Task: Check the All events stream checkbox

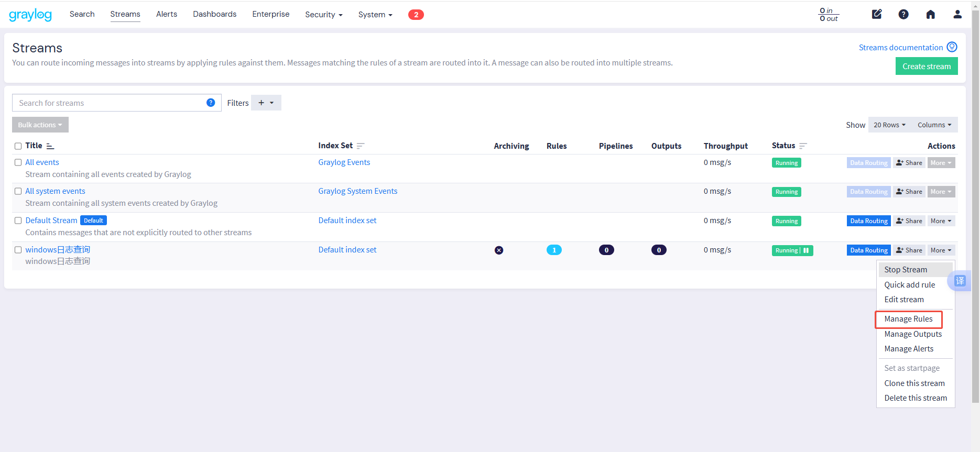Action: (x=18, y=162)
